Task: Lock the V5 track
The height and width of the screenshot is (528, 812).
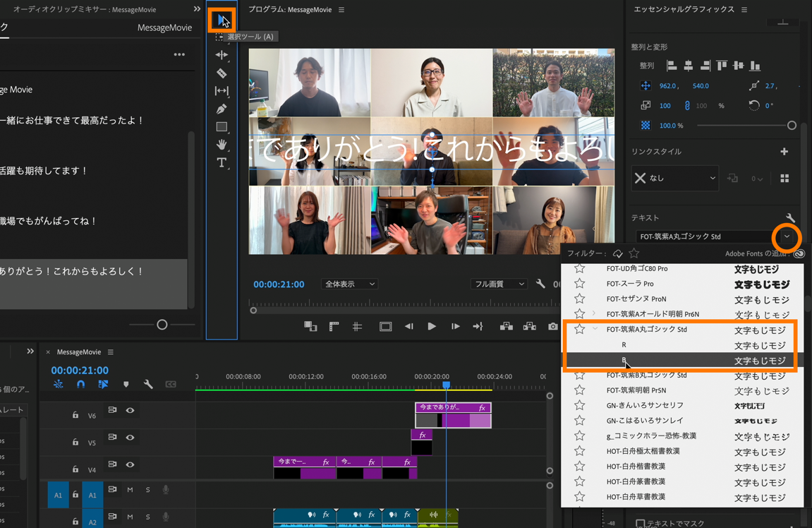Action: point(75,443)
